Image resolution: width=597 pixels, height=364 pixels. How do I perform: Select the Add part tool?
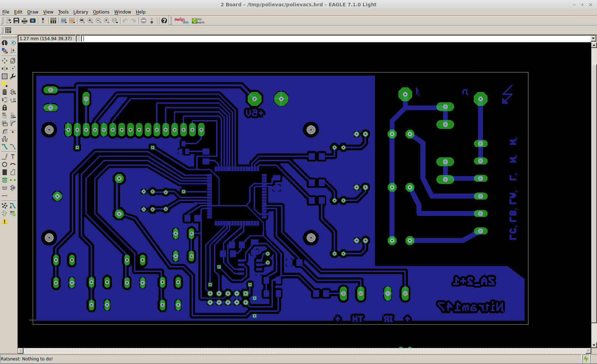pyautogui.click(x=13, y=92)
